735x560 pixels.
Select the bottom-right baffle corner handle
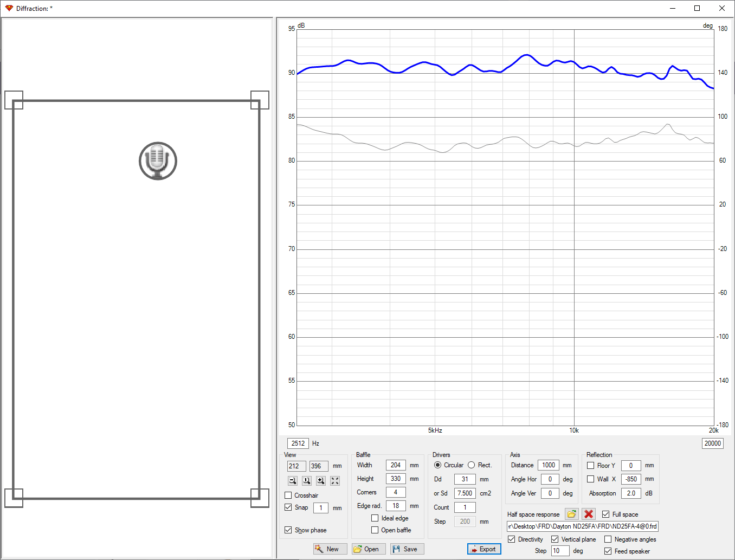[260, 498]
